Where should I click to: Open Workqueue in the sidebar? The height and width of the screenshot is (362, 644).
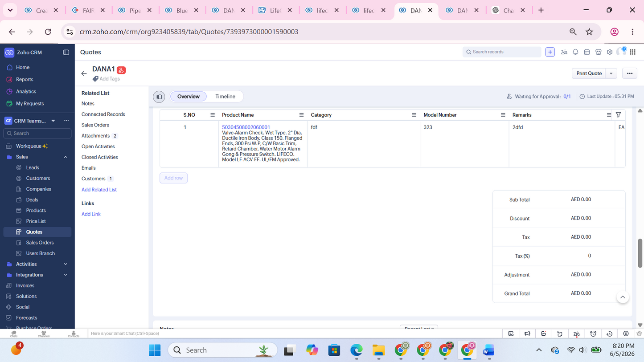click(x=29, y=146)
